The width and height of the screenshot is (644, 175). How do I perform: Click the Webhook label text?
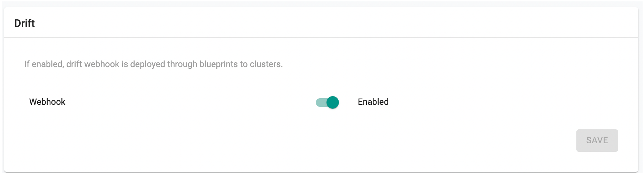47,102
